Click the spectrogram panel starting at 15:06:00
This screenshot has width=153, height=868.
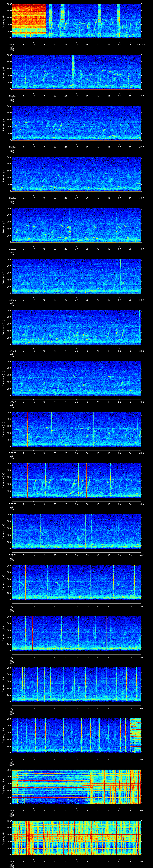[76, 378]
